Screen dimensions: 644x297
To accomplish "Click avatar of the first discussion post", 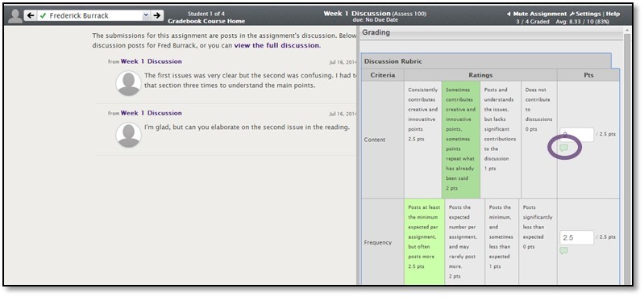I will pyautogui.click(x=128, y=83).
